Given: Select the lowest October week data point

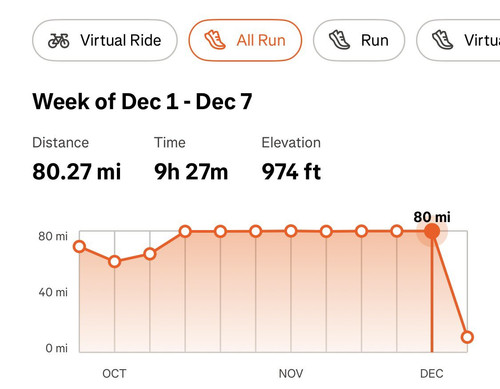Looking at the screenshot, I should click(x=115, y=262).
